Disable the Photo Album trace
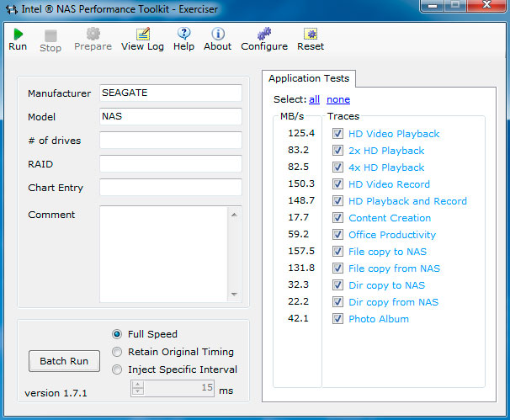 337,319
